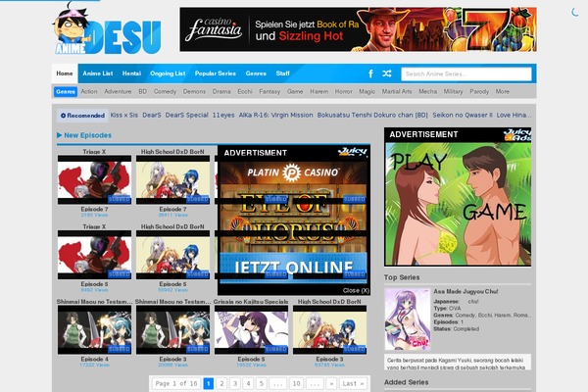588x392 pixels.
Task: Click the Play Game sidebar advertisement
Action: click(458, 204)
